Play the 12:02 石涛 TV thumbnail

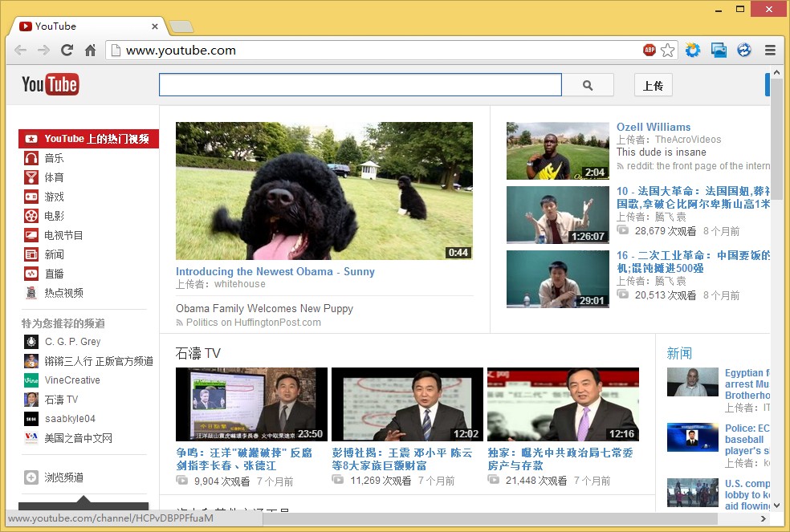coord(407,404)
